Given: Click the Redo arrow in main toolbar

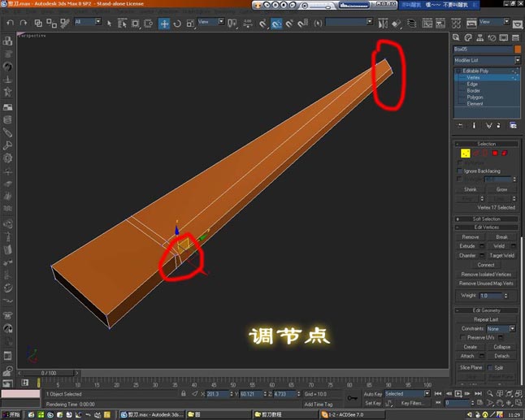Looking at the screenshot, I should point(23,23).
